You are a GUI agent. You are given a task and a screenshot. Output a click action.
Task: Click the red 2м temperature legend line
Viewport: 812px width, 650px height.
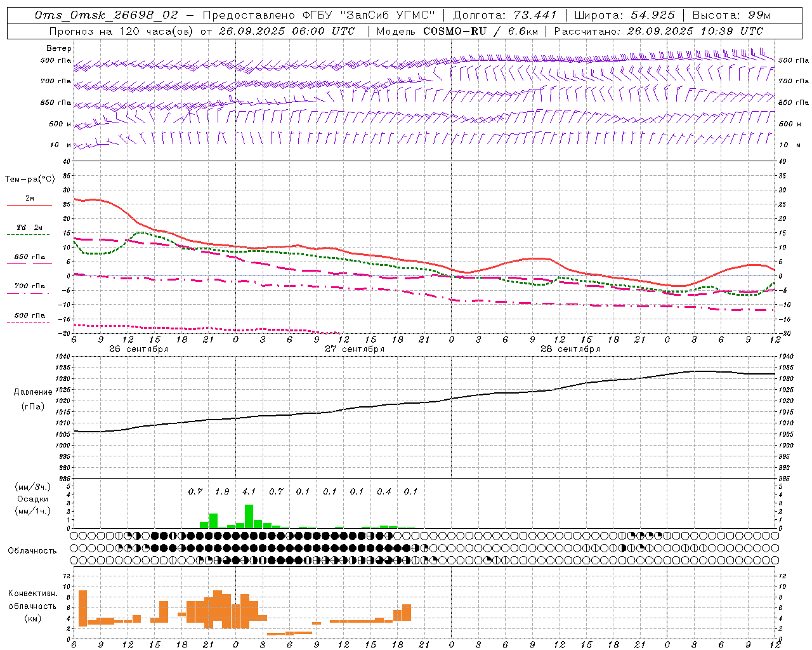[29, 205]
